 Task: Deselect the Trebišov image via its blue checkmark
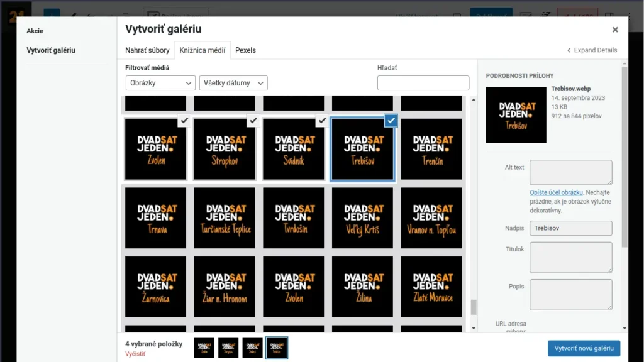[x=391, y=120]
